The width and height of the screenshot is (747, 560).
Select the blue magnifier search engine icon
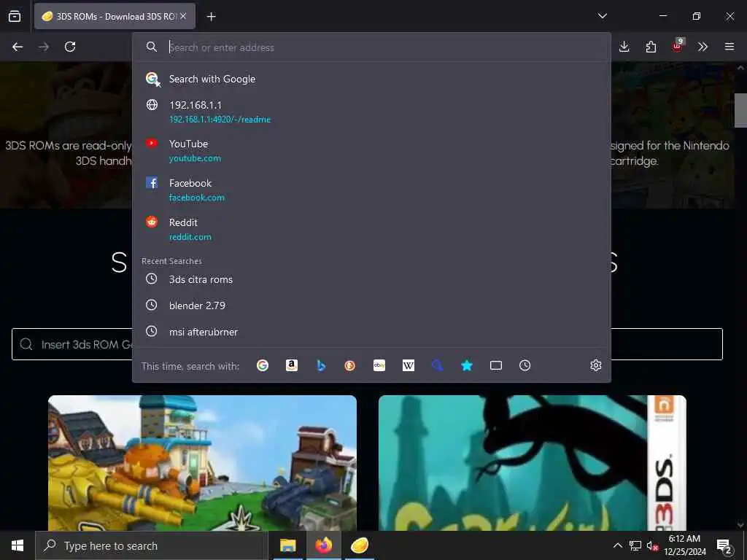click(438, 365)
